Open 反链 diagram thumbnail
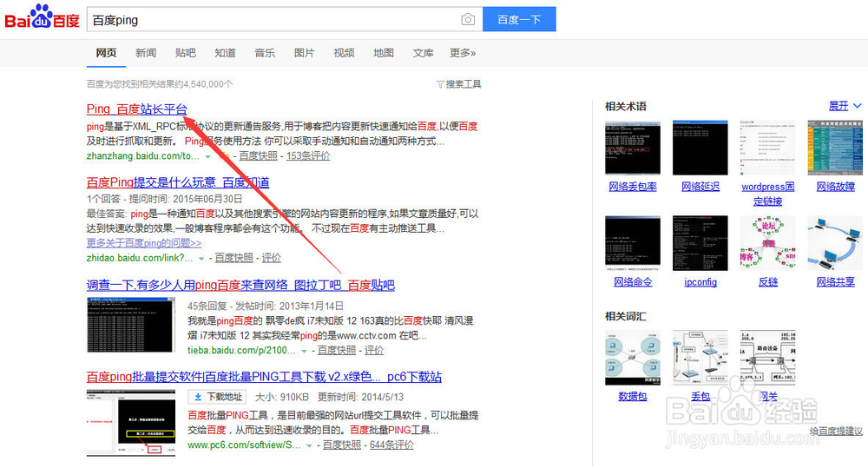Image resolution: width=868 pixels, height=468 pixels. (x=768, y=244)
